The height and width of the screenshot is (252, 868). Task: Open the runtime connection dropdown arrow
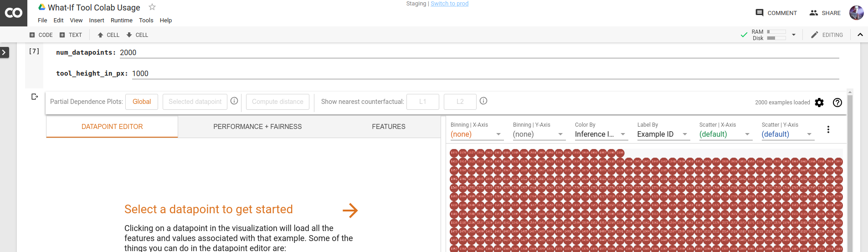(794, 35)
